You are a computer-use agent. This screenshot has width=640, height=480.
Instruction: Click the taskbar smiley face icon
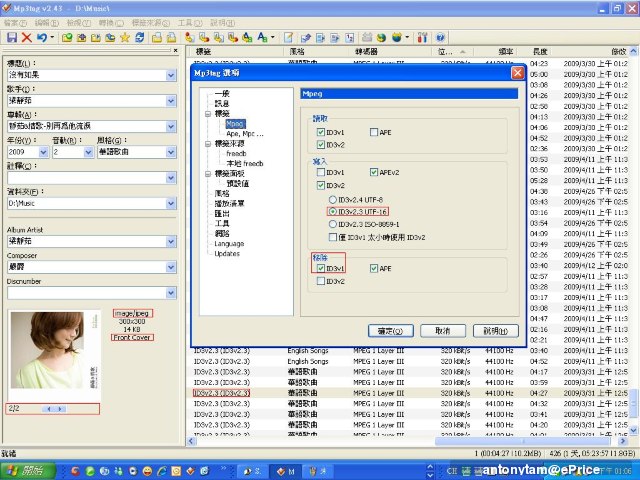[147, 471]
